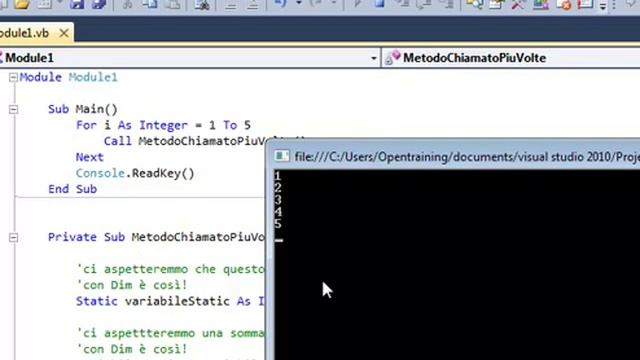Open the Module1 class dropdown
The height and width of the screenshot is (360, 640).
(x=189, y=58)
